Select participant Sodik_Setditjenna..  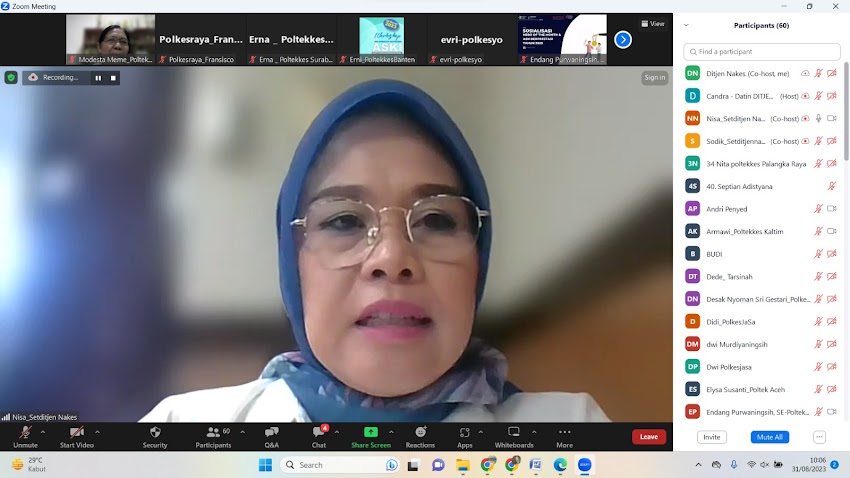(760, 141)
